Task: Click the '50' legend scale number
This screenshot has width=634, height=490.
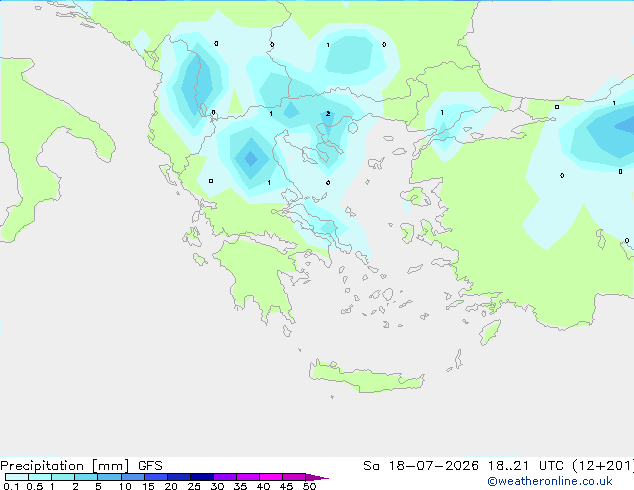Action: pos(310,486)
